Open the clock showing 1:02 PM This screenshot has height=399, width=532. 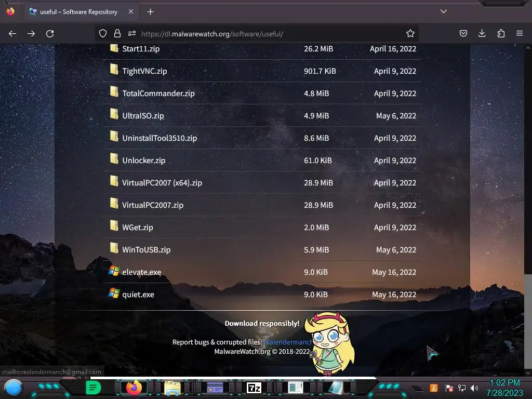tap(504, 388)
